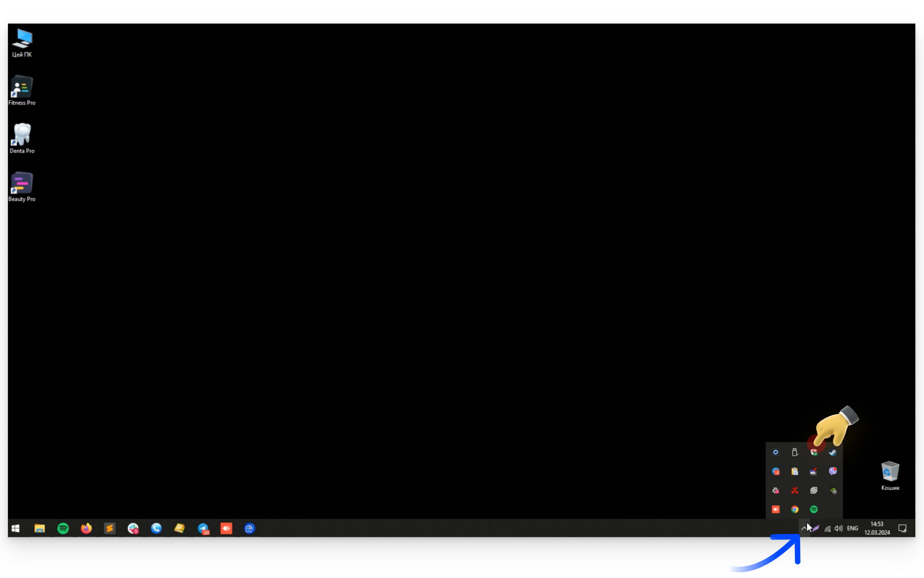The image size is (924, 578).
Task: Open Steam from the tray popup
Action: tap(833, 452)
